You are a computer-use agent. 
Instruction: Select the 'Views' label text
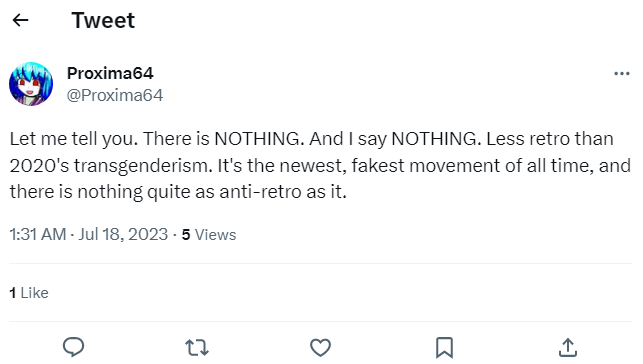click(x=215, y=234)
